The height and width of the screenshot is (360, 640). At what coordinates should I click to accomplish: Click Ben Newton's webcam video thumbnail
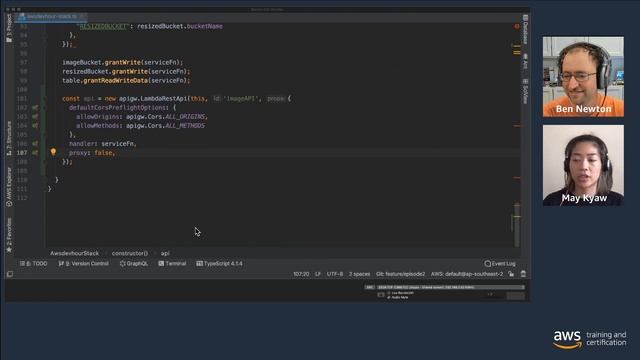(x=583, y=77)
